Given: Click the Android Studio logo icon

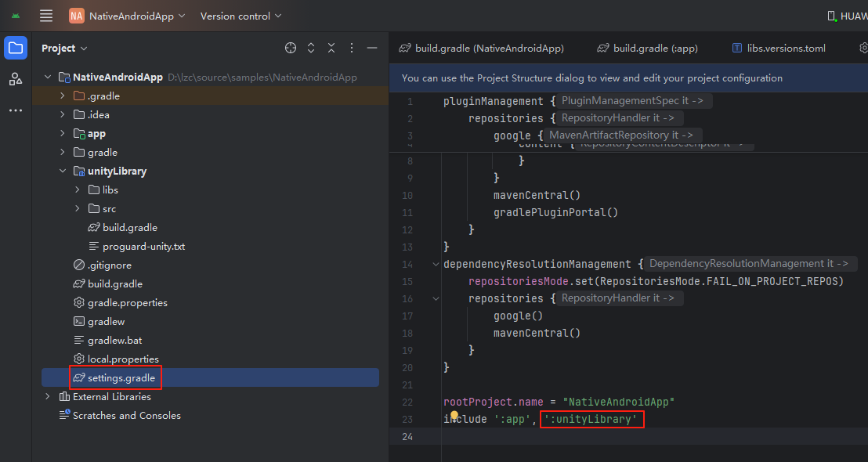Looking at the screenshot, I should (16, 16).
